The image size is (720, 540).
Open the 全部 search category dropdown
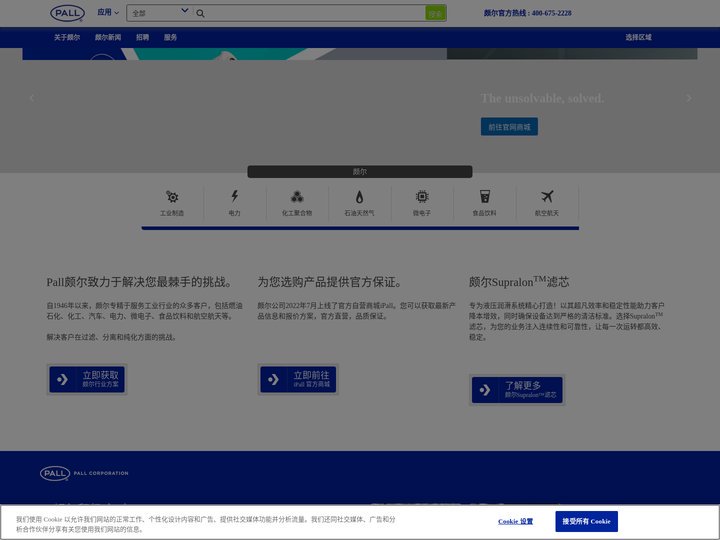click(x=160, y=13)
